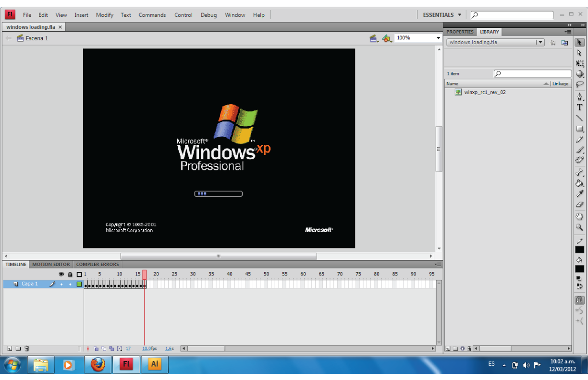Image resolution: width=588 pixels, height=380 pixels.
Task: Select the Selection tool
Action: click(579, 42)
